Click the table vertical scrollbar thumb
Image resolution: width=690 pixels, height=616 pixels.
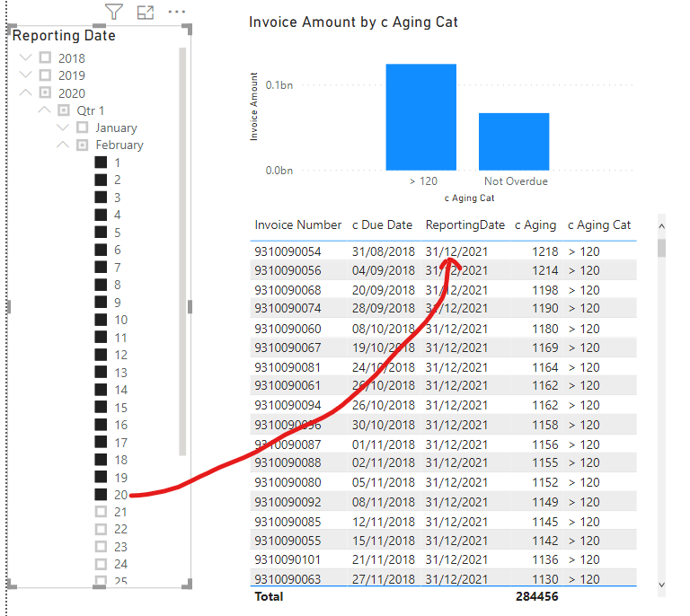tap(661, 248)
